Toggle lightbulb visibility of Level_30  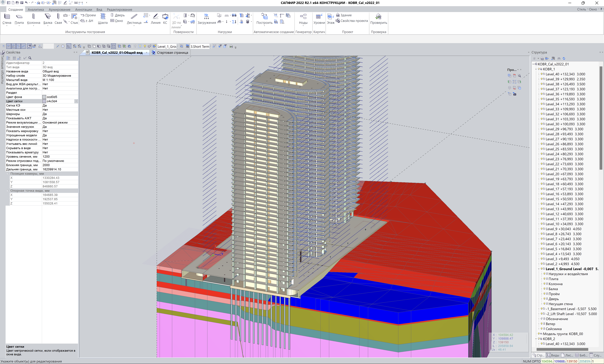[541, 124]
